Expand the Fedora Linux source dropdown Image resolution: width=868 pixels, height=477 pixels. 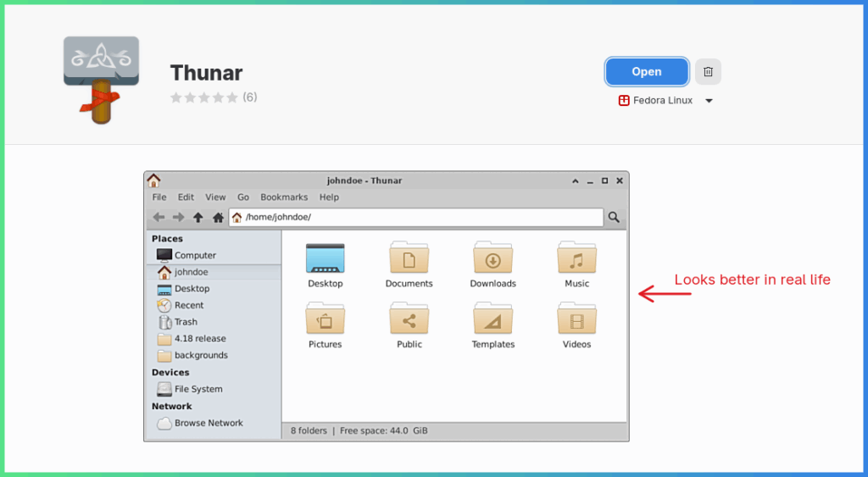click(709, 101)
